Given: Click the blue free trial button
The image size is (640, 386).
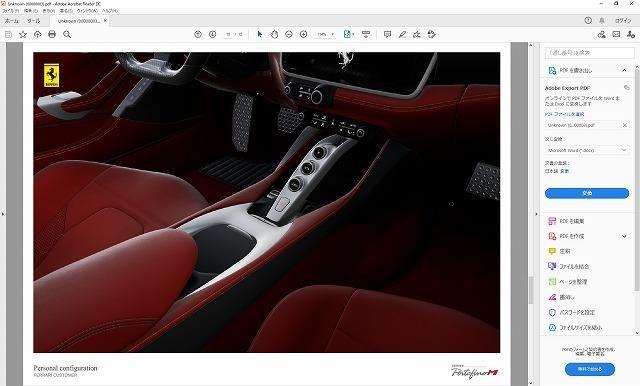Looking at the screenshot, I should pyautogui.click(x=590, y=369).
